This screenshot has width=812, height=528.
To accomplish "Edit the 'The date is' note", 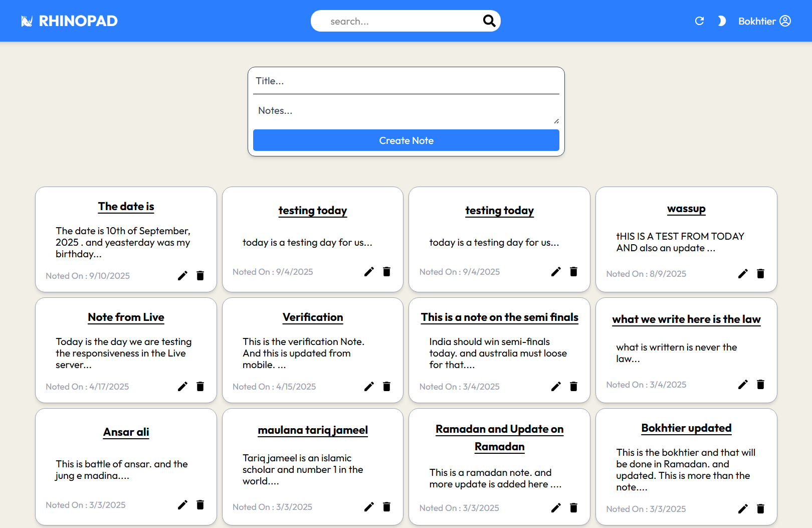I will tap(182, 275).
